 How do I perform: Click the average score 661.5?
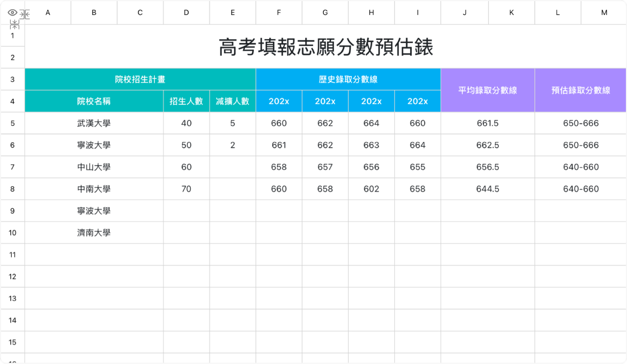pos(488,123)
